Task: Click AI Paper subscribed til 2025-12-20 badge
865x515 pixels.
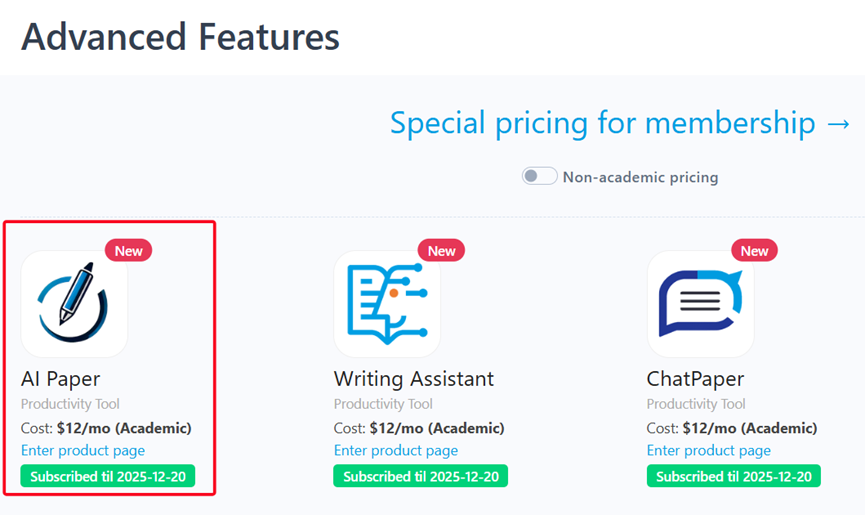Action: point(108,476)
